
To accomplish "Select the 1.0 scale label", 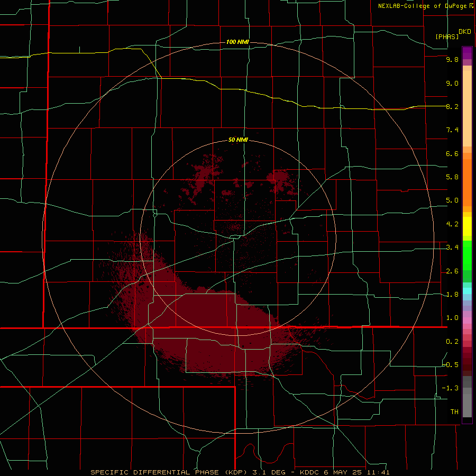I will (452, 318).
